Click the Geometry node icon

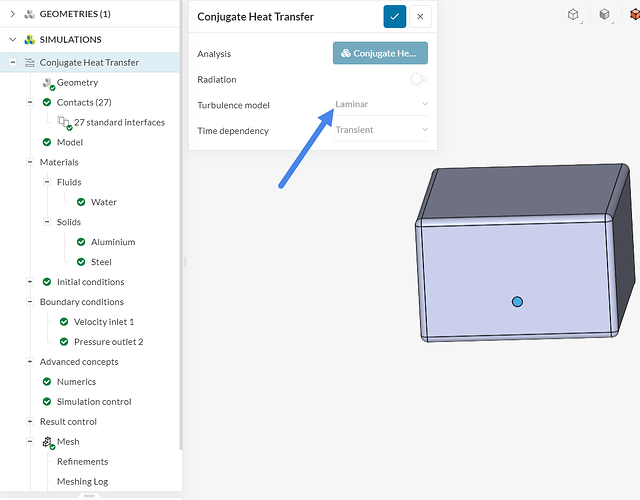click(48, 84)
